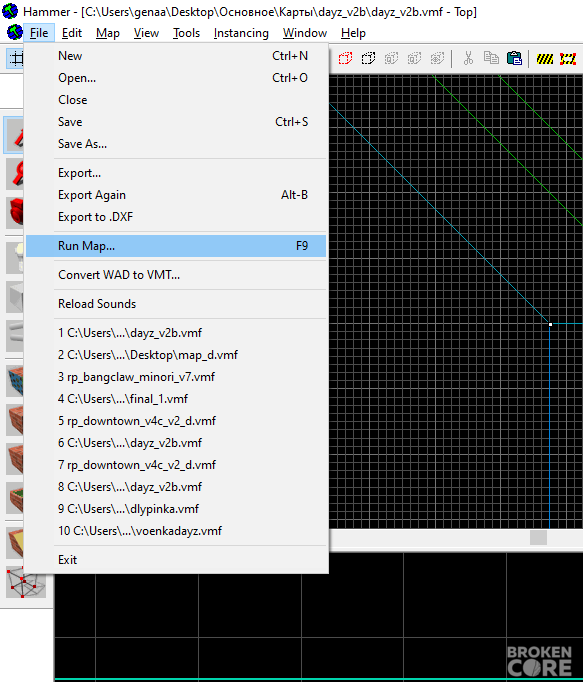Toggle the grid icon in the top-left toolbar
Screen dimensions: 583x682
[x=16, y=58]
